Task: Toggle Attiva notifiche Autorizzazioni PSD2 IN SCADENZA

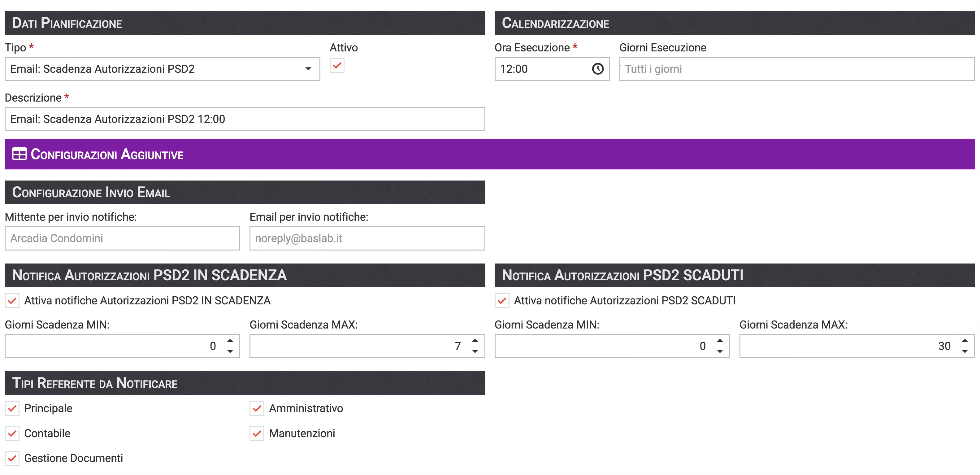Action: click(x=12, y=301)
